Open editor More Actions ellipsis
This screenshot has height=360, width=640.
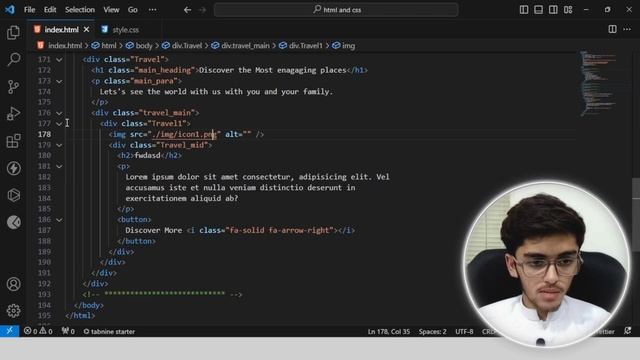coord(627,29)
